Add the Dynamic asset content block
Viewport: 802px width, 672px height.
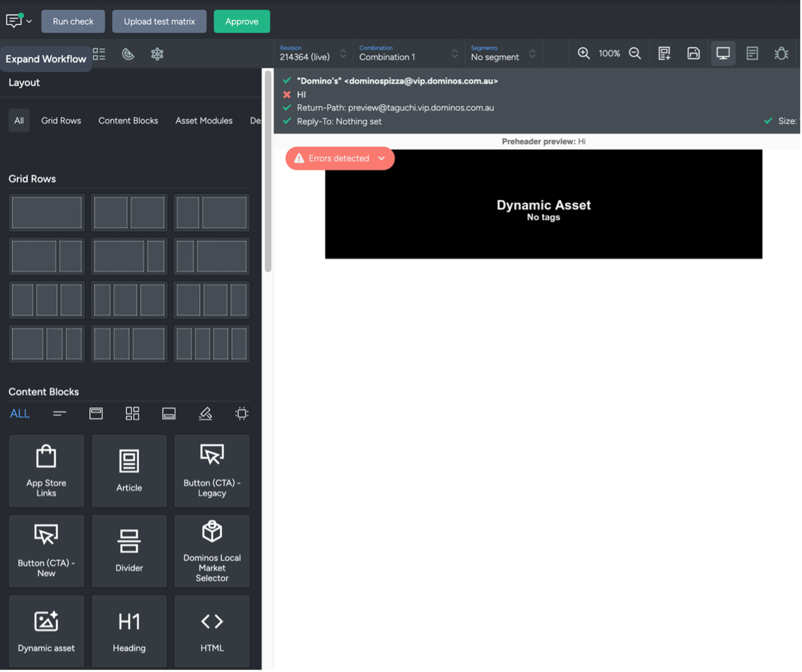pyautogui.click(x=46, y=631)
